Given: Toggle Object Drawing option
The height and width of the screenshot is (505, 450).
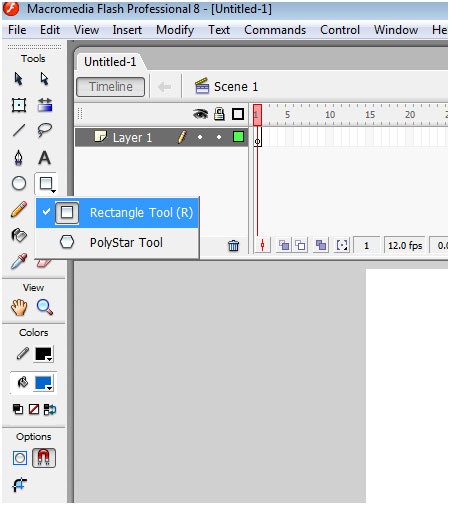Looking at the screenshot, I should tap(20, 458).
